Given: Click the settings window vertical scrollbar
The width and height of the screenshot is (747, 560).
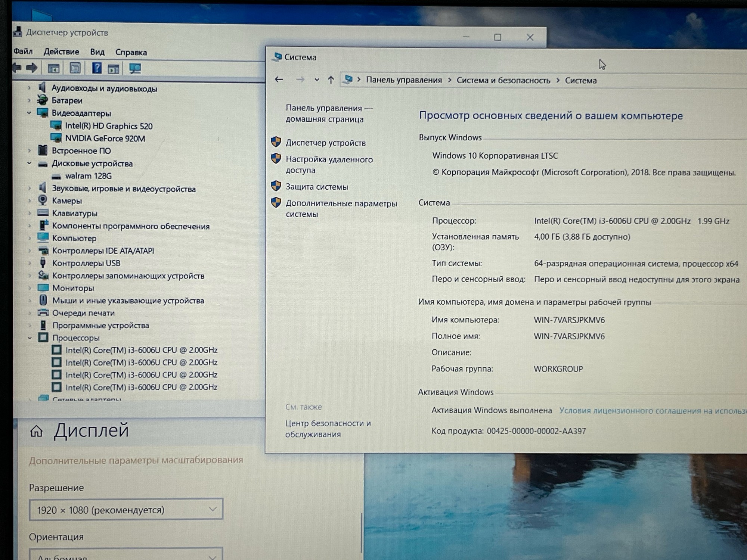Looking at the screenshot, I should pyautogui.click(x=361, y=533).
